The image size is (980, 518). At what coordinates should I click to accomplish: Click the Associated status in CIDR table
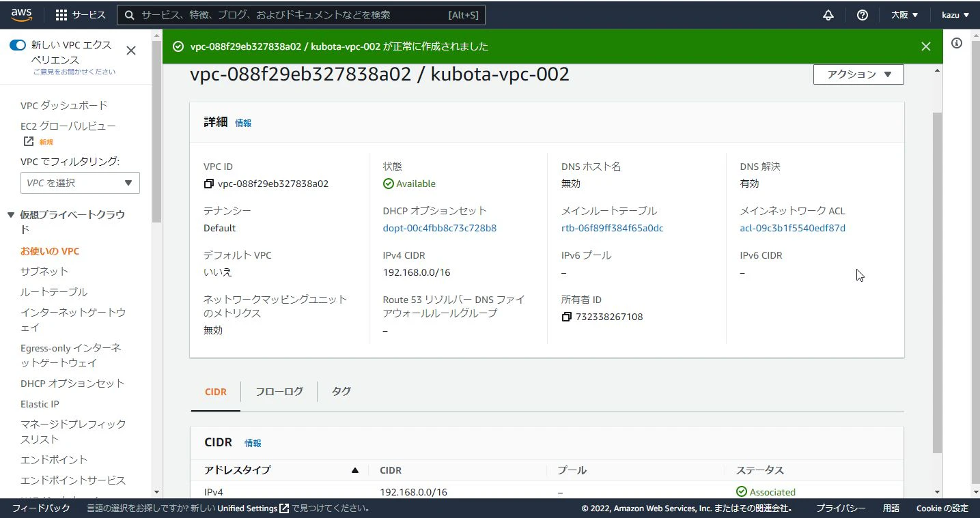[766, 492]
